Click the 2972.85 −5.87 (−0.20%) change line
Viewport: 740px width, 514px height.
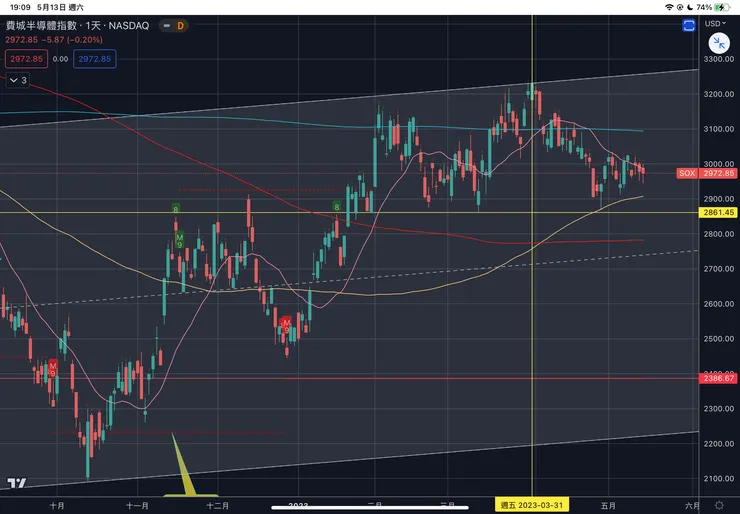(x=54, y=40)
